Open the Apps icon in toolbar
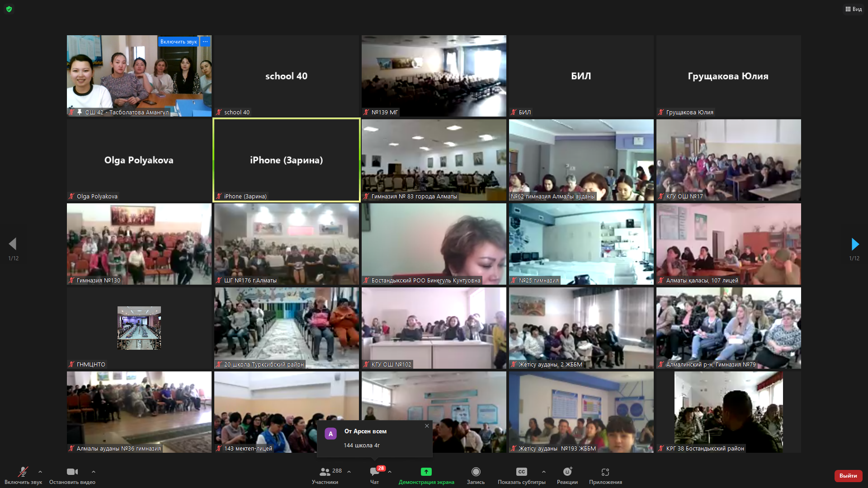The width and height of the screenshot is (868, 488). point(605,472)
